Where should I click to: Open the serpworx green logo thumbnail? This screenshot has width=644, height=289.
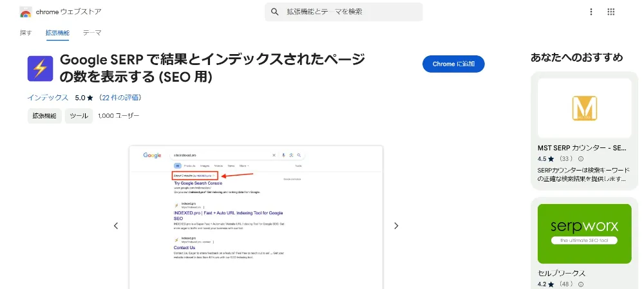coord(585,234)
